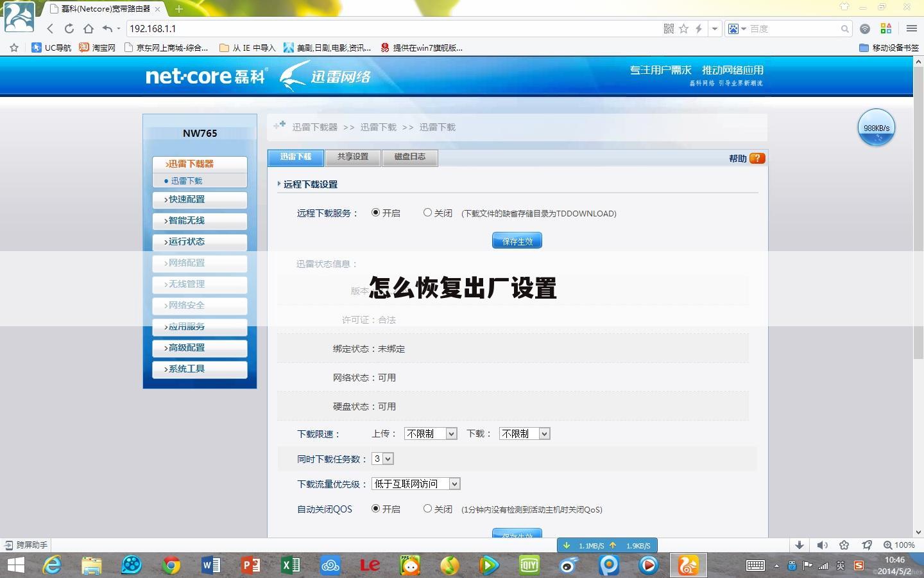Viewport: 924px width, 578px height.
Task: Open the 京东网上商城 bookmark
Action: tap(166, 48)
